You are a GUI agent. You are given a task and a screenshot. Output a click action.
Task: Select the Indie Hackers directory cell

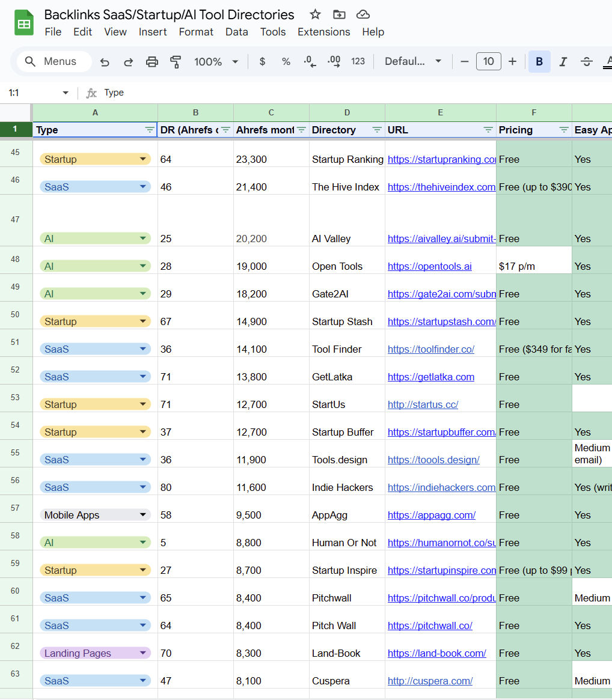[347, 481]
